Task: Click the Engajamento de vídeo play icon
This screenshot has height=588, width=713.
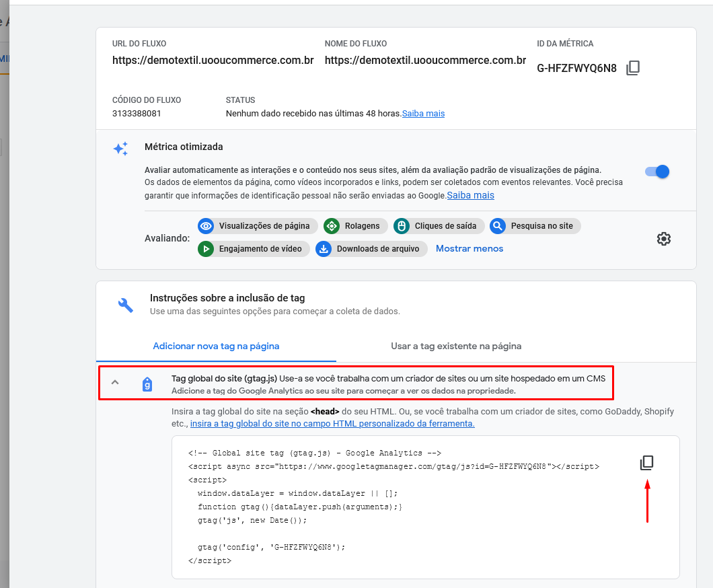Action: click(x=206, y=249)
